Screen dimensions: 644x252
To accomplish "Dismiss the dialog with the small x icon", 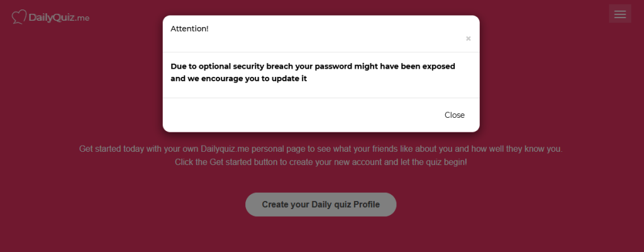I will coord(468,38).
